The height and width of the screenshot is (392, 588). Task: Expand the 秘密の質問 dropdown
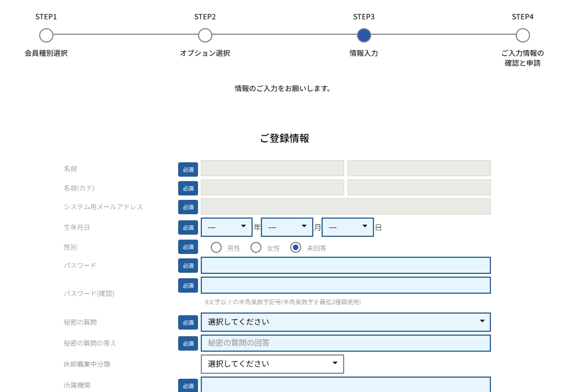tap(345, 322)
